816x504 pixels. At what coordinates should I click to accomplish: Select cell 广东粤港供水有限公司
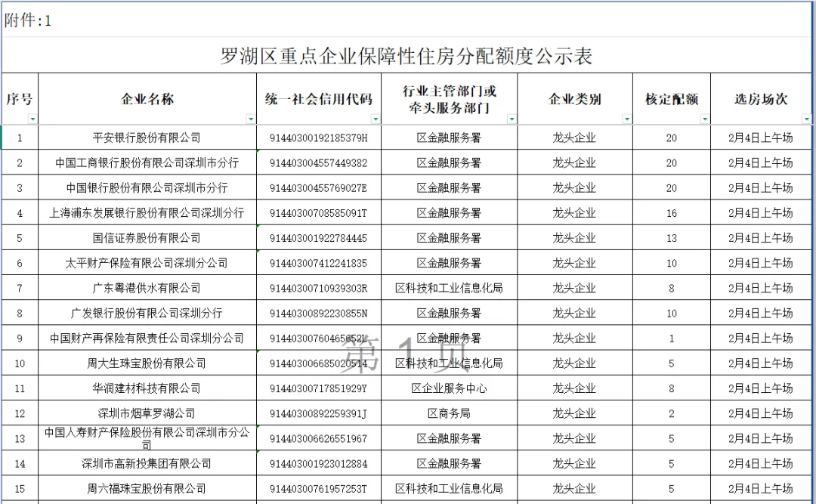[x=147, y=288]
